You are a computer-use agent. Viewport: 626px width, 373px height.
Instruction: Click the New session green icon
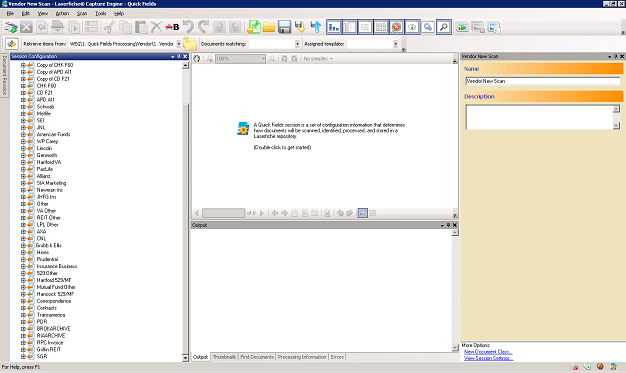click(254, 27)
